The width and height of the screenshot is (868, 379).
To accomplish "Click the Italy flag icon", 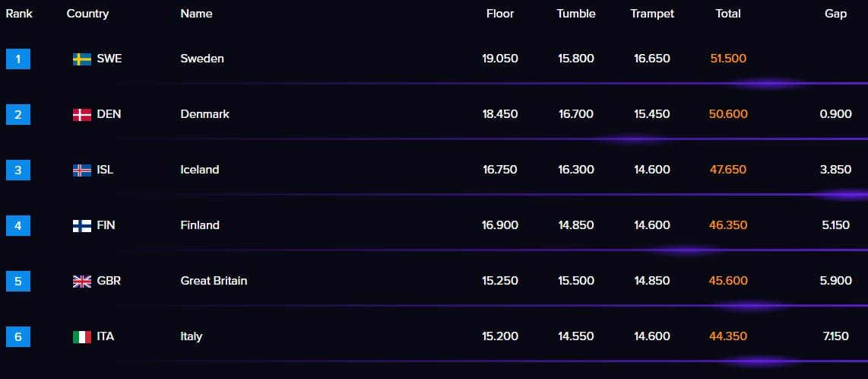I will (x=82, y=337).
